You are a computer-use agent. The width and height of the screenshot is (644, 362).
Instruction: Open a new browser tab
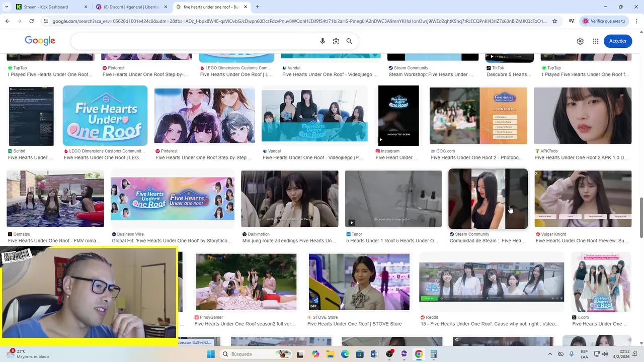coord(258,7)
